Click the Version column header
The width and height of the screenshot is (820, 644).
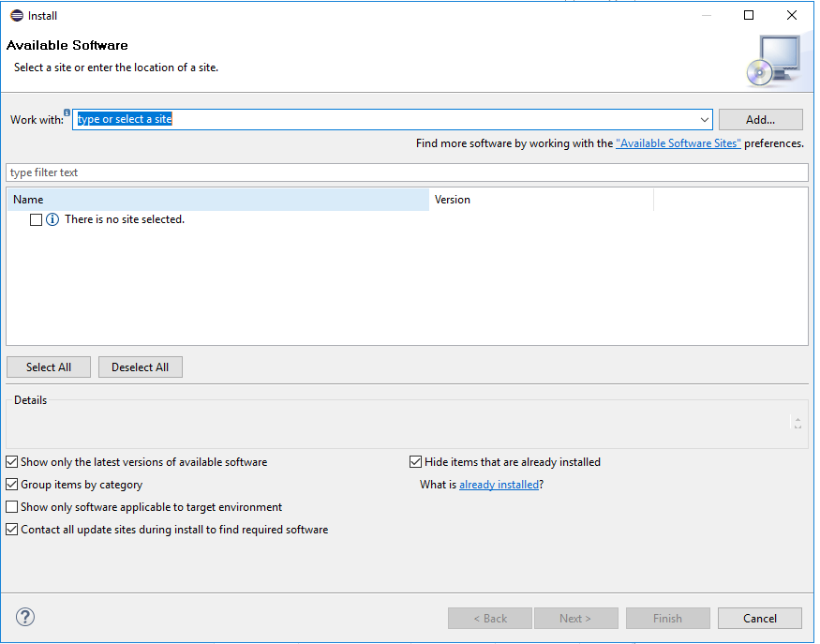(x=542, y=200)
